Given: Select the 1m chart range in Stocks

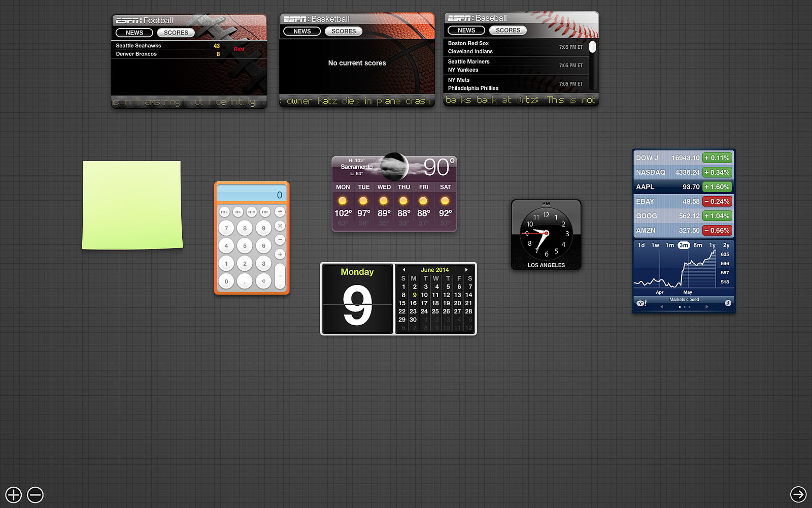Looking at the screenshot, I should [x=670, y=245].
